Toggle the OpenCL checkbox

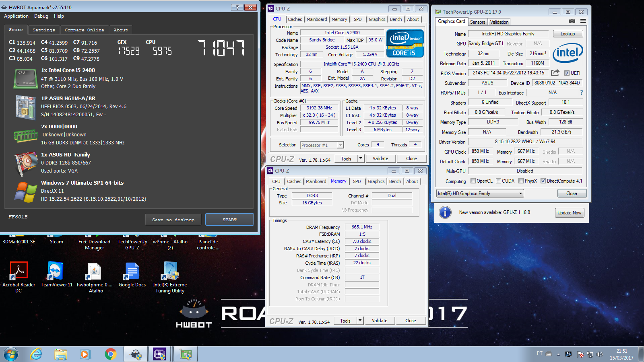[x=473, y=181]
